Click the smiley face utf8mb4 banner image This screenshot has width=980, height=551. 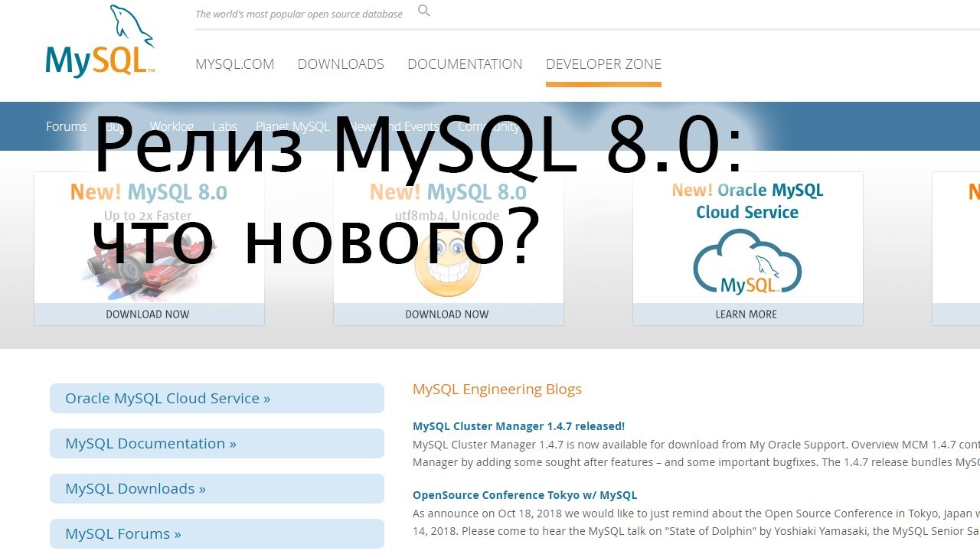[x=449, y=264]
